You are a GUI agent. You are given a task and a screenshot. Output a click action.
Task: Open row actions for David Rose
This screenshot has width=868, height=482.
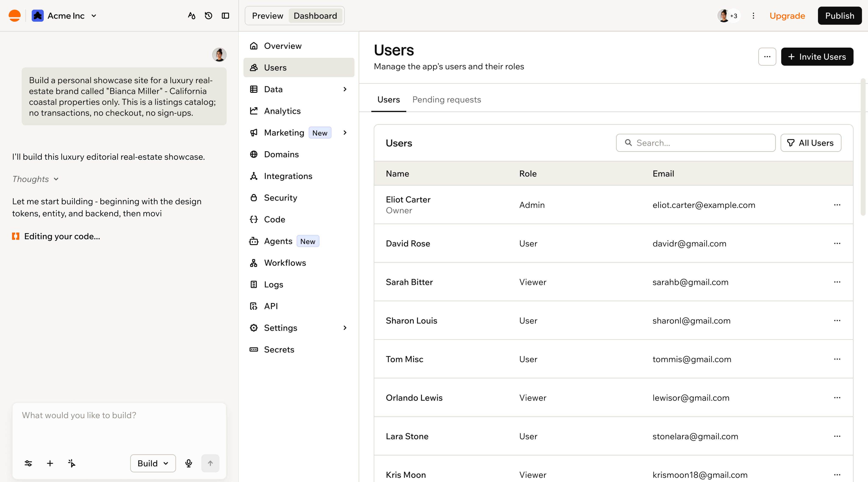tap(837, 243)
